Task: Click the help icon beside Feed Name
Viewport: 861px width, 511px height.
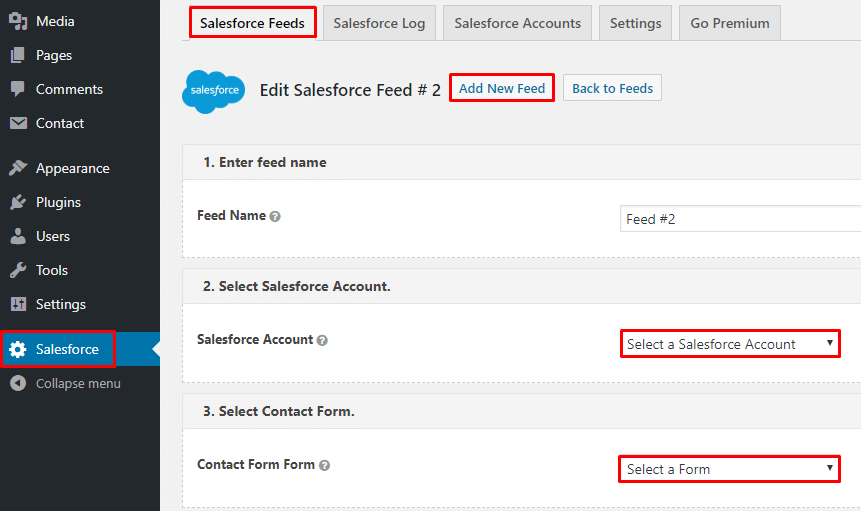Action: click(275, 216)
